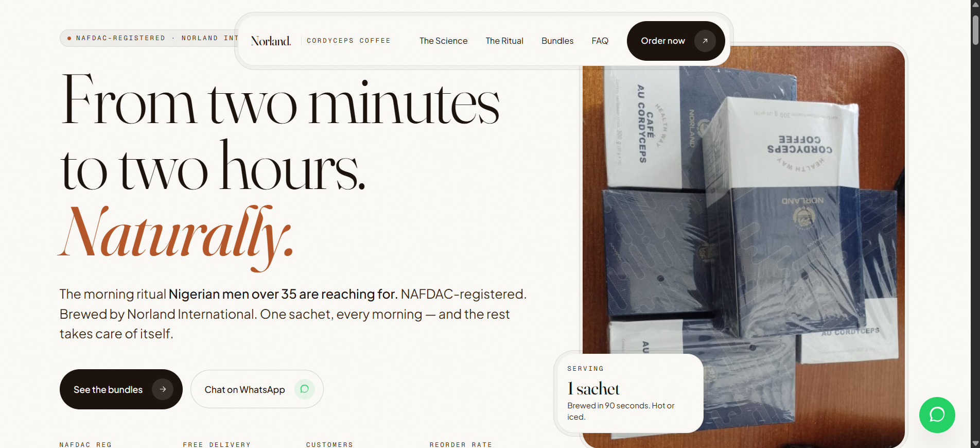
Task: Click "Brewed in 90 seconds" caption
Action: point(621,411)
